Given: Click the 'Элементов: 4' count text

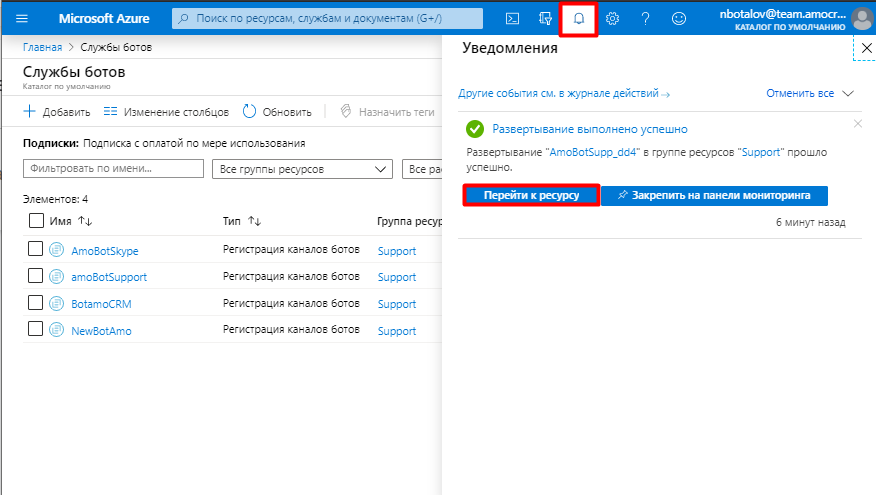Looking at the screenshot, I should [55, 199].
